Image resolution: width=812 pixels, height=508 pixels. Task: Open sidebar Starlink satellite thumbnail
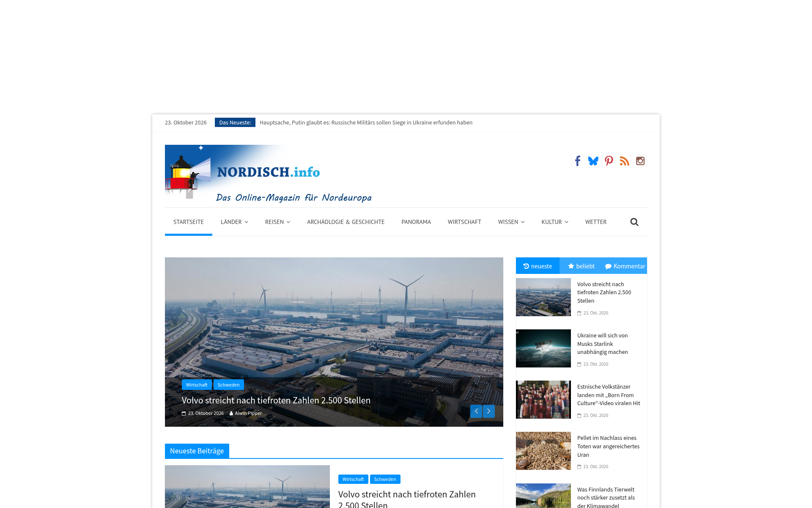(x=543, y=348)
